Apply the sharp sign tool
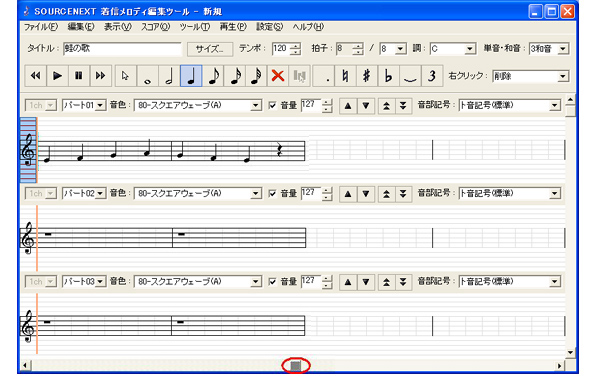The width and height of the screenshot is (600, 377). [x=367, y=76]
